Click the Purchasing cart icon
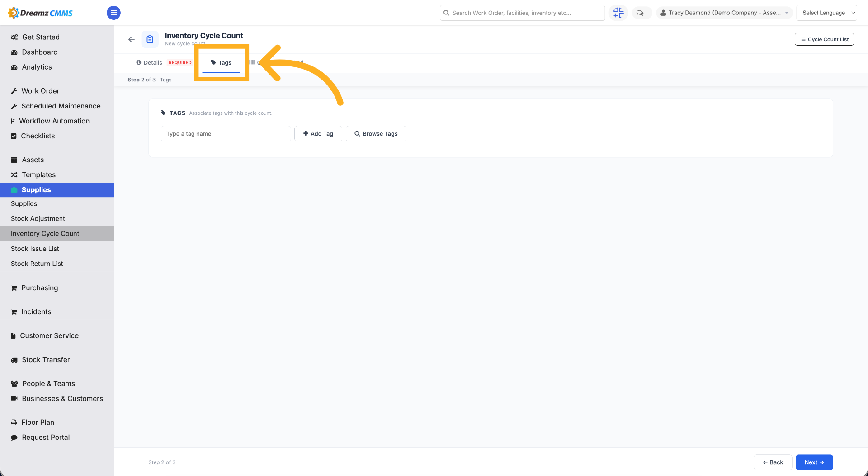The height and width of the screenshot is (476, 868). point(14,288)
